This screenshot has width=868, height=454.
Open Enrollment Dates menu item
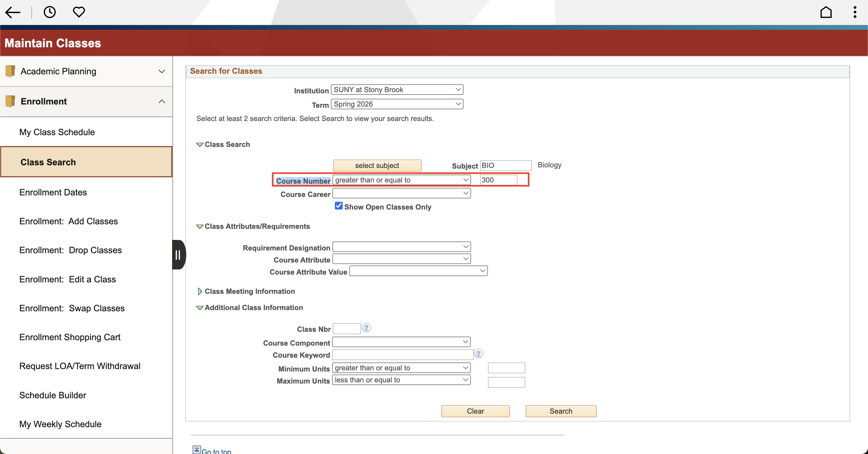[x=86, y=192]
